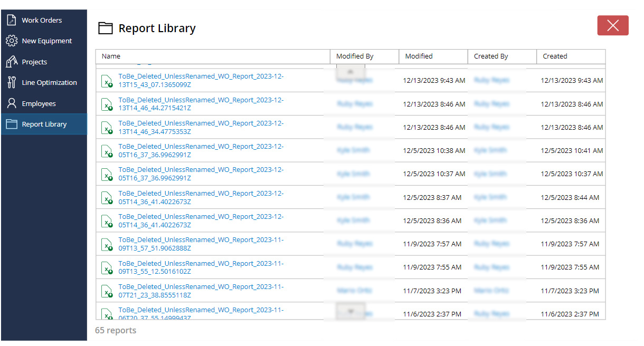Image resolution: width=644 pixels, height=346 pixels.
Task: Click the Report Library folder icon in sidebar
Action: click(x=12, y=124)
